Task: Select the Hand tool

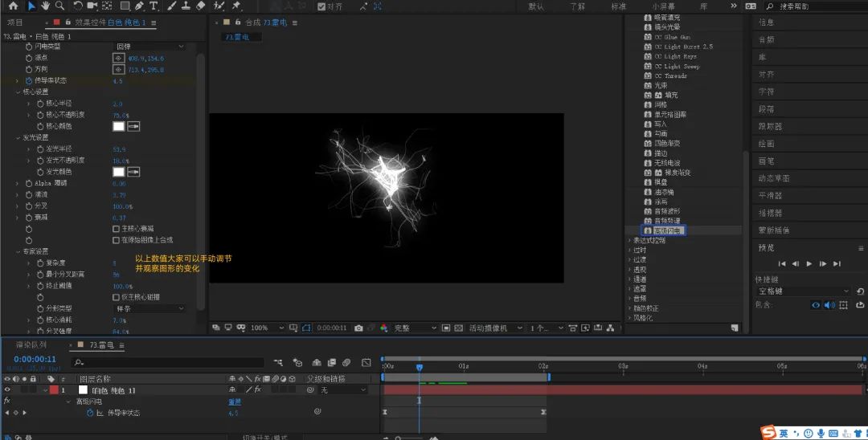Action: coord(46,6)
